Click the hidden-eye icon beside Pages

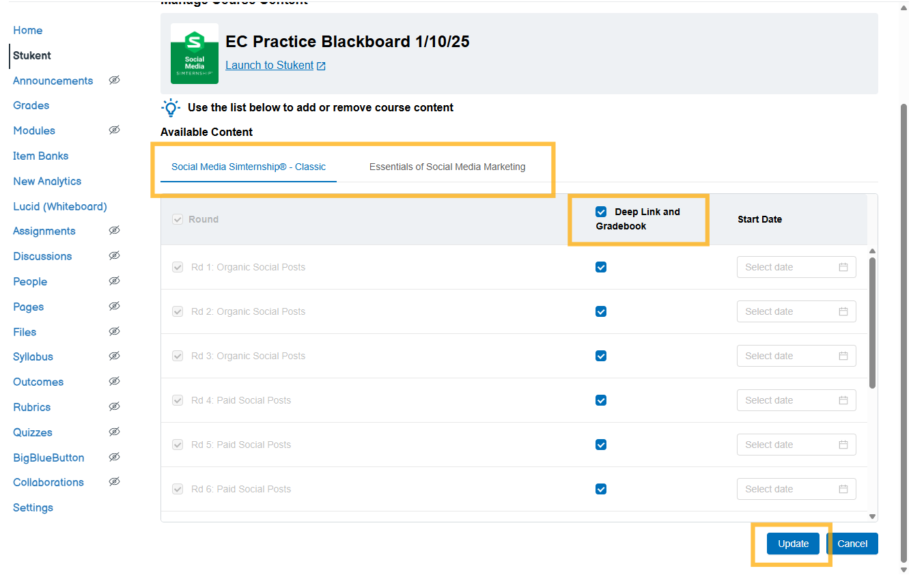point(115,306)
